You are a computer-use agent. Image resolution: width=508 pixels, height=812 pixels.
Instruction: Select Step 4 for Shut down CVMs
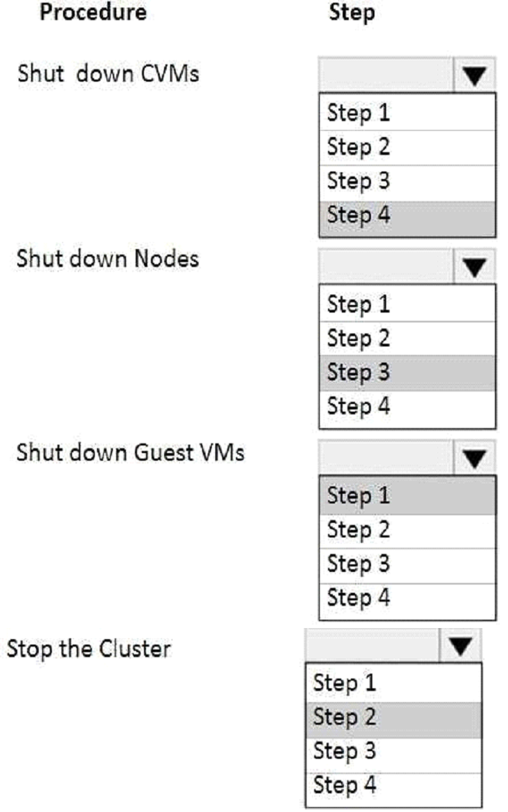[407, 216]
